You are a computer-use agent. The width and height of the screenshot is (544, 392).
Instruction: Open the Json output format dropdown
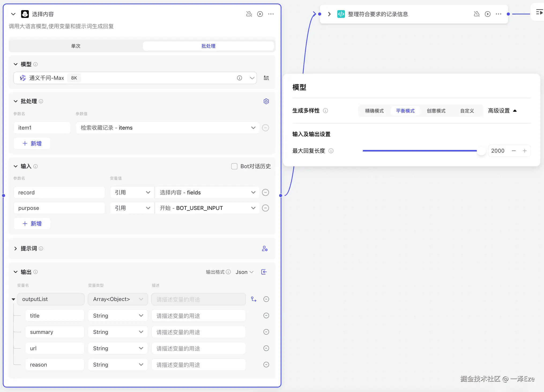[244, 272]
